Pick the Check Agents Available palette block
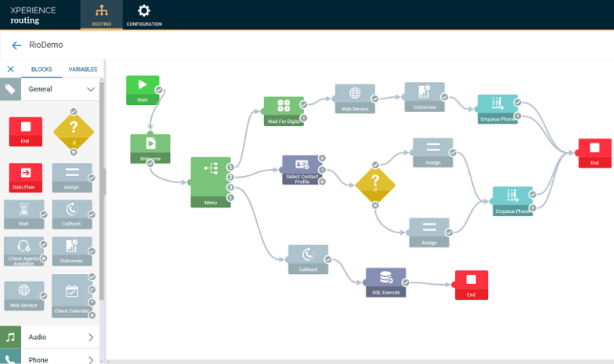 pos(23,250)
